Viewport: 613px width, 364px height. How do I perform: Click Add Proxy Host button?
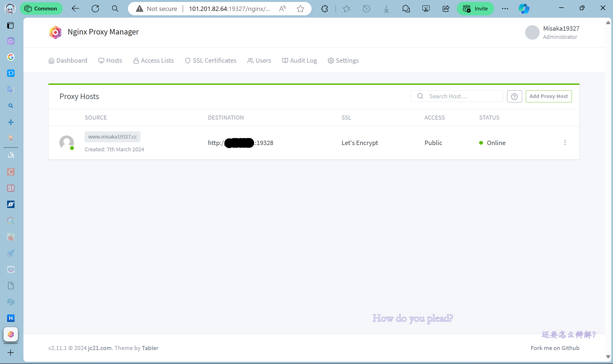click(x=548, y=96)
